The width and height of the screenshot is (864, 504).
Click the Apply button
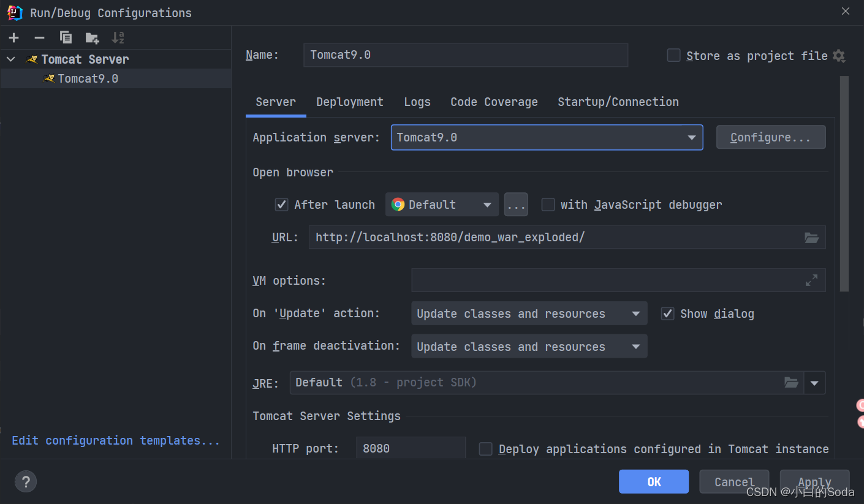pyautogui.click(x=814, y=481)
